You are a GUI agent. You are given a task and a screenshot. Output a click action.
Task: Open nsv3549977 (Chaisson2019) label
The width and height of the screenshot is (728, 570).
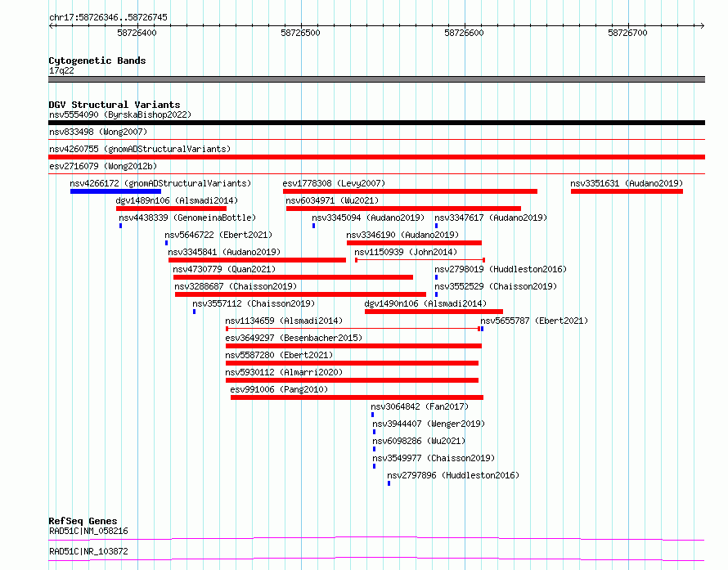click(x=434, y=458)
